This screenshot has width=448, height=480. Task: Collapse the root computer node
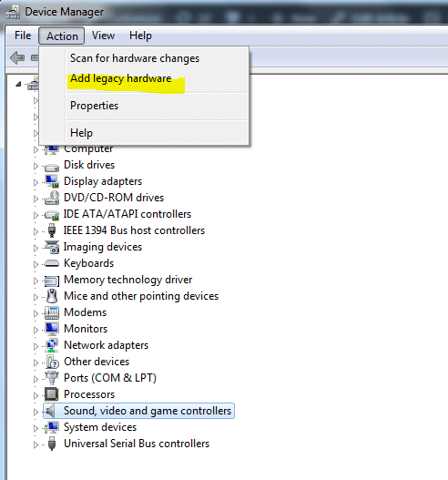point(18,84)
